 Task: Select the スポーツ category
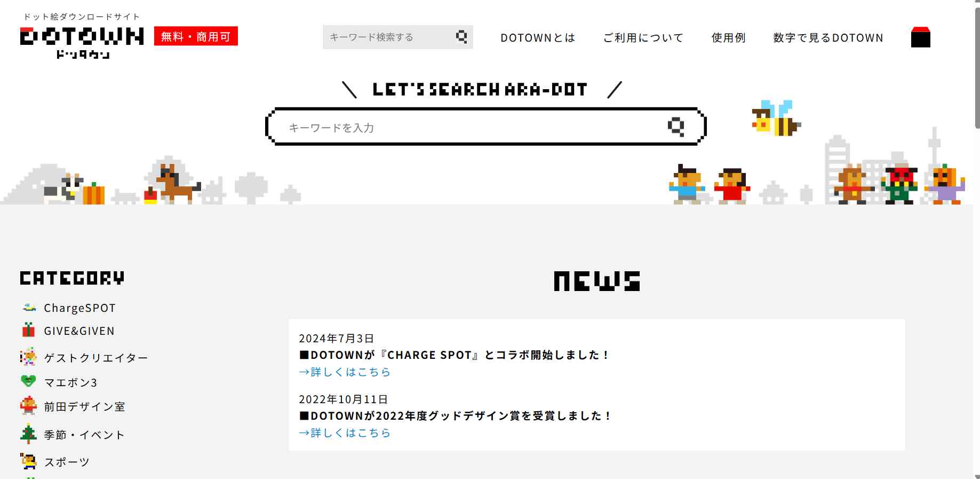pos(67,462)
